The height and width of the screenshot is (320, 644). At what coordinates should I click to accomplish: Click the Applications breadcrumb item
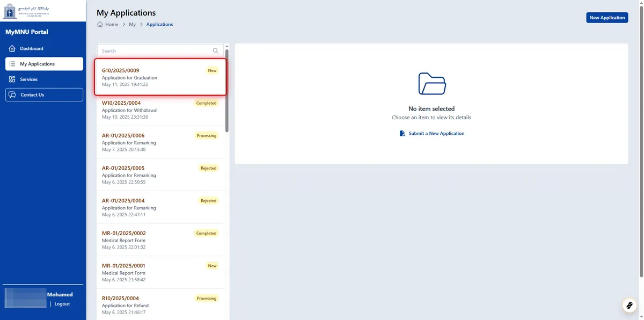[159, 24]
